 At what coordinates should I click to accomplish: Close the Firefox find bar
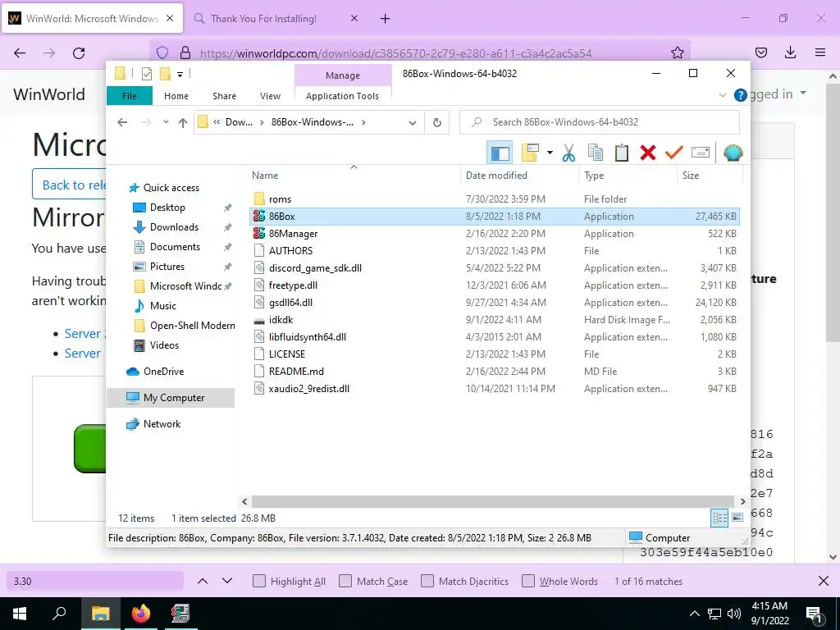824,582
